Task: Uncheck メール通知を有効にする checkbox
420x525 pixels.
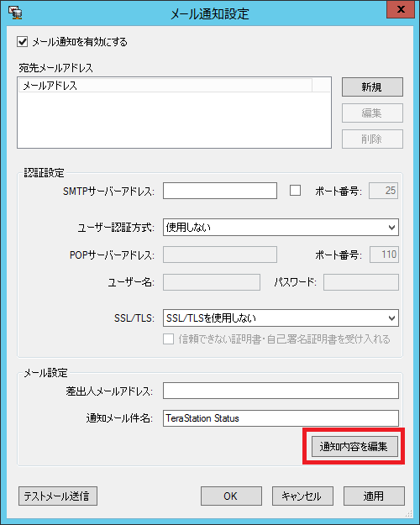Action: pos(23,42)
